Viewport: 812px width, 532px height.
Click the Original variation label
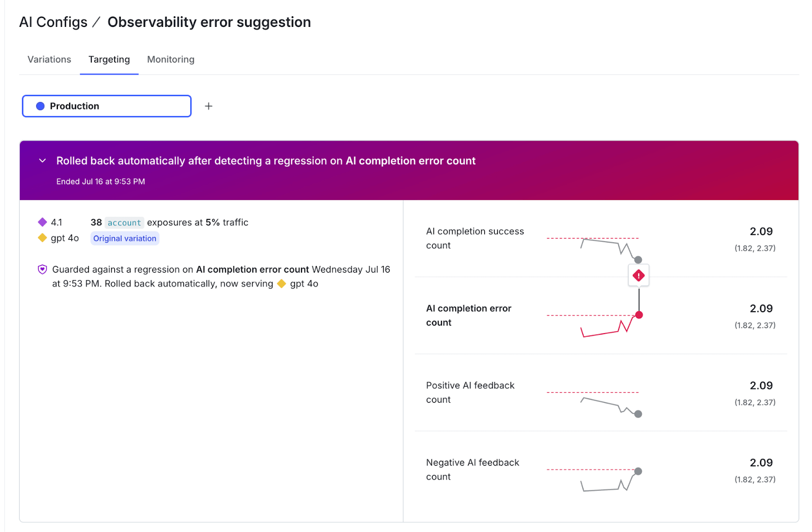pos(124,238)
